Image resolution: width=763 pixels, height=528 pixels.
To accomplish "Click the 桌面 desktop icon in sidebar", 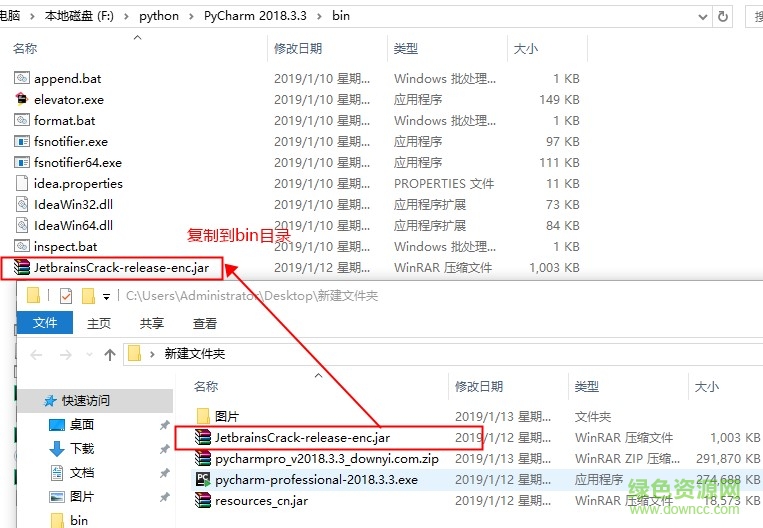I will pos(57,425).
